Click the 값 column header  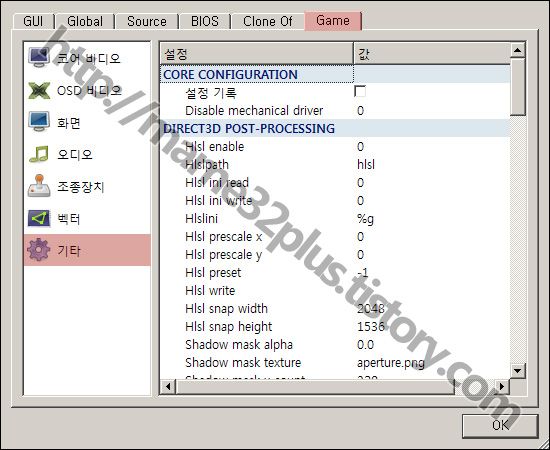tap(432, 54)
